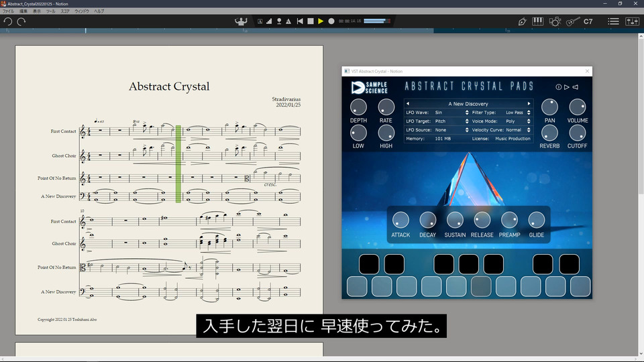The height and width of the screenshot is (362, 644).
Task: Click the Redo arrow in Notion toolbar
Action: (x=21, y=21)
